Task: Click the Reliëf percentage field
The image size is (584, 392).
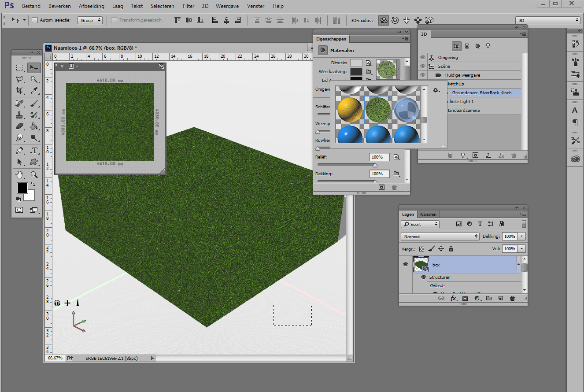Action: coord(379,157)
